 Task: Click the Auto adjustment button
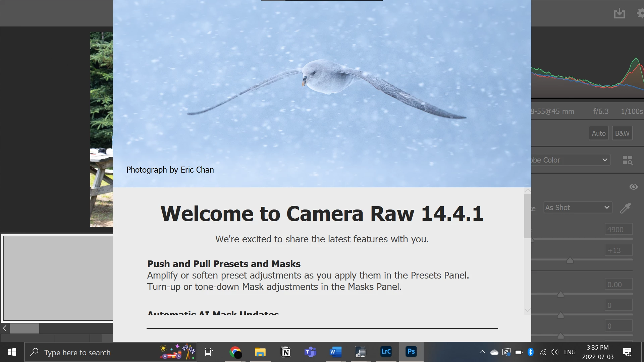coord(598,133)
